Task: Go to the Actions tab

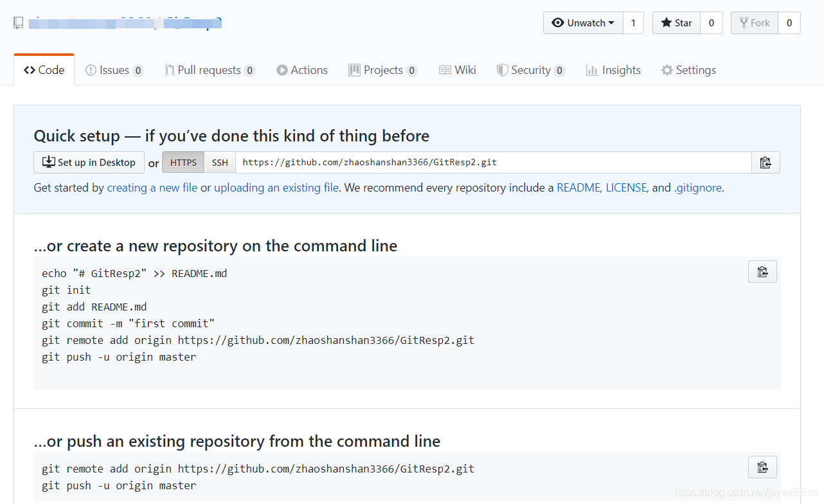Action: (x=302, y=70)
